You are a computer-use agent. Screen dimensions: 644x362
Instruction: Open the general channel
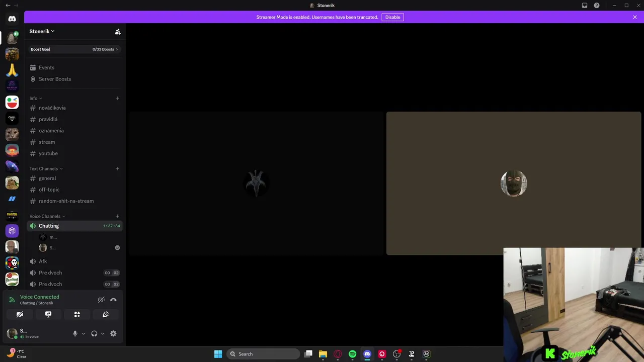74,178
